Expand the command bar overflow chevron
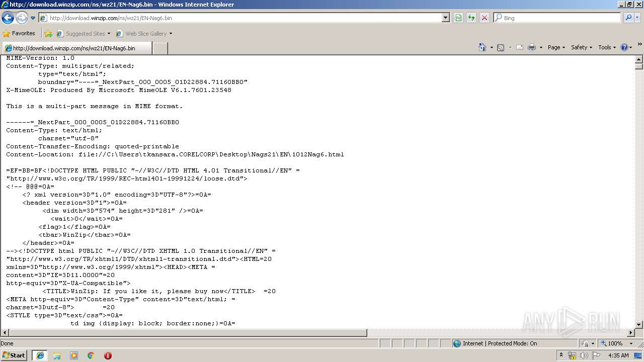Viewport: 644px width, 362px height. (640, 45)
